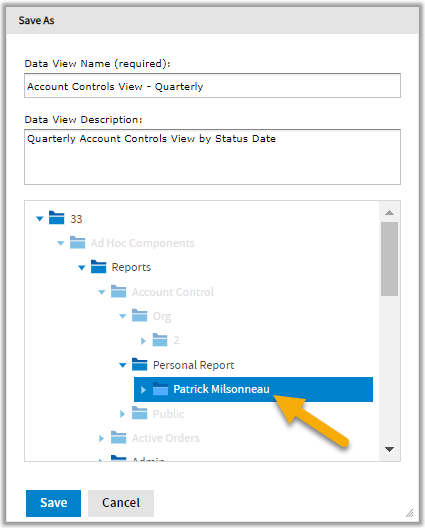Expand the Patrick Milsonneau folder arrow
The height and width of the screenshot is (528, 425).
click(x=143, y=390)
